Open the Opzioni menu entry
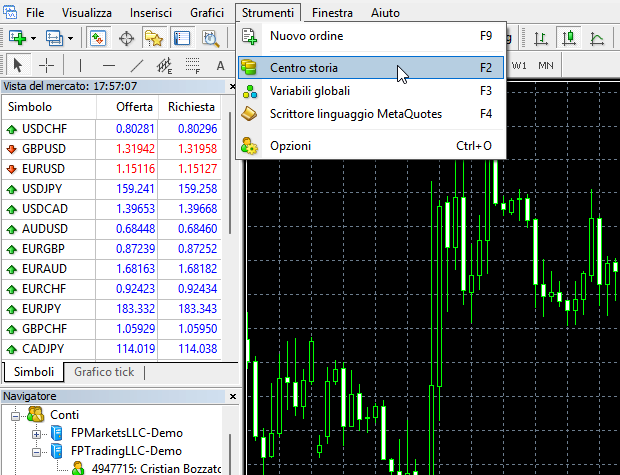The image size is (620, 475). 291,146
